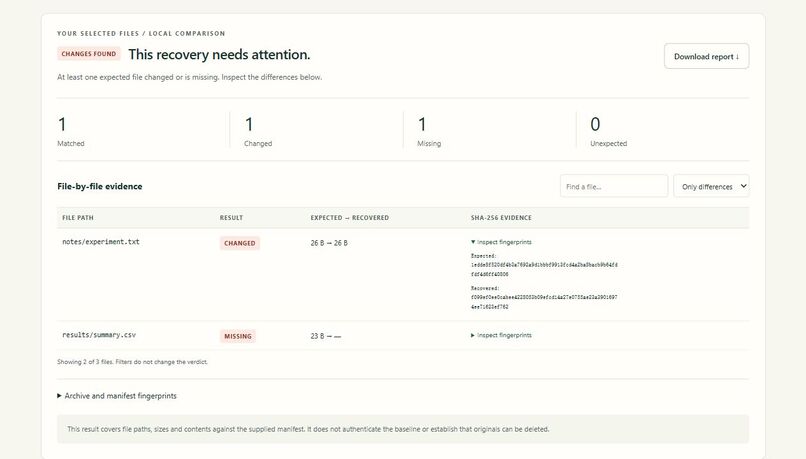Image resolution: width=806 pixels, height=459 pixels.
Task: Expand Inspect fingerprints for results/summary.csv
Action: [x=501, y=335]
